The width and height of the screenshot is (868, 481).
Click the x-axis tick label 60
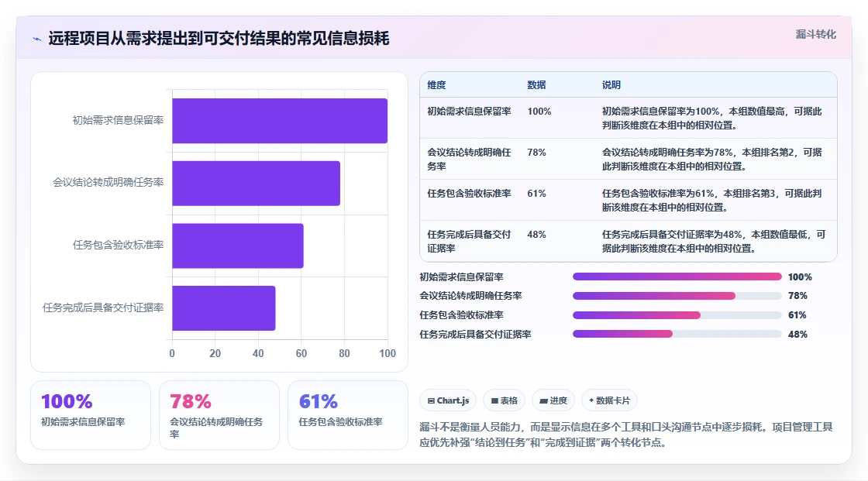coord(301,353)
